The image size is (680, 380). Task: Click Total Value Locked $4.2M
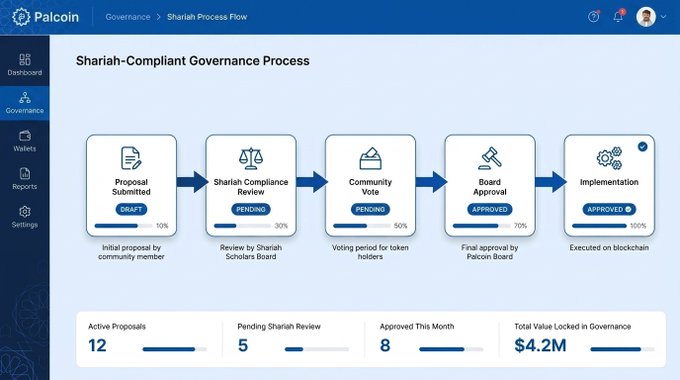click(540, 346)
